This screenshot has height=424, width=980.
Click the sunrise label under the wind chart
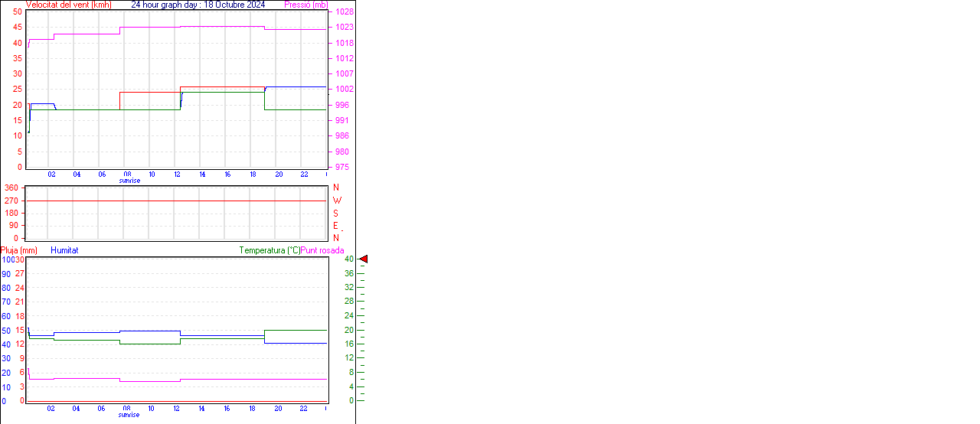point(129,181)
